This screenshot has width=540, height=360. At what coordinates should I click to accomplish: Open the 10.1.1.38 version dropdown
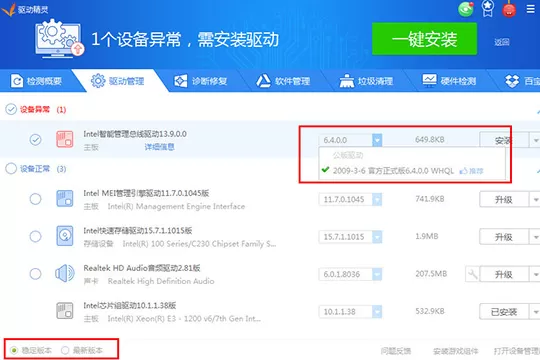click(x=377, y=311)
